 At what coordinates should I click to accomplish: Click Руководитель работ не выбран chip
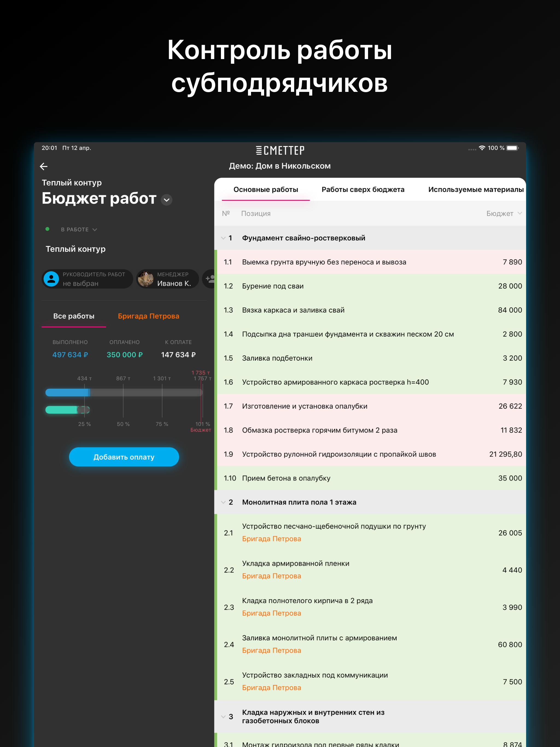tap(87, 279)
